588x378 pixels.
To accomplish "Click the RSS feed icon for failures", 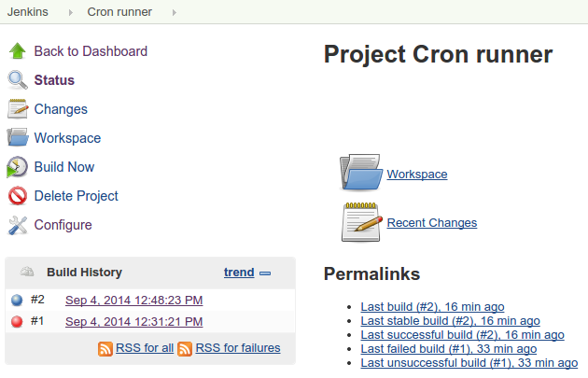I will click(x=185, y=349).
